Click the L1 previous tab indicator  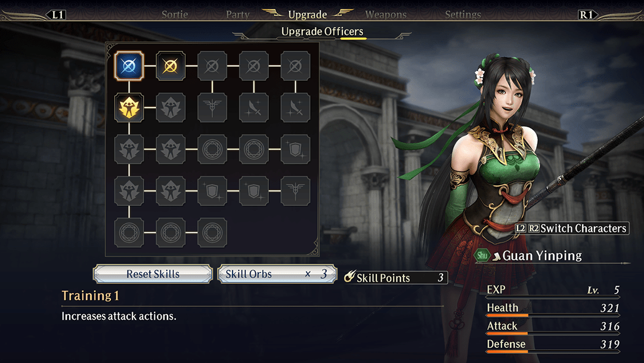coord(57,15)
